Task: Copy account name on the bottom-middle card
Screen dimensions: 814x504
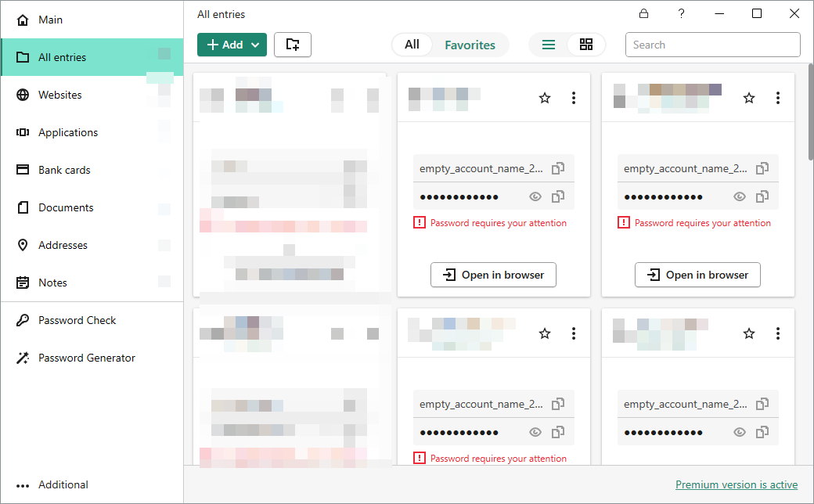Action: pyautogui.click(x=558, y=404)
